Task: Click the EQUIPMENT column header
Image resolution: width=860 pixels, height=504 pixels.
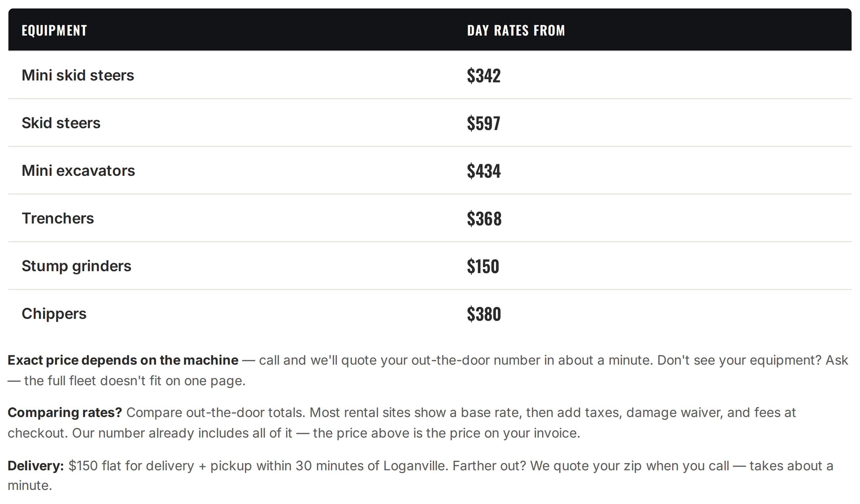Action: (x=54, y=30)
